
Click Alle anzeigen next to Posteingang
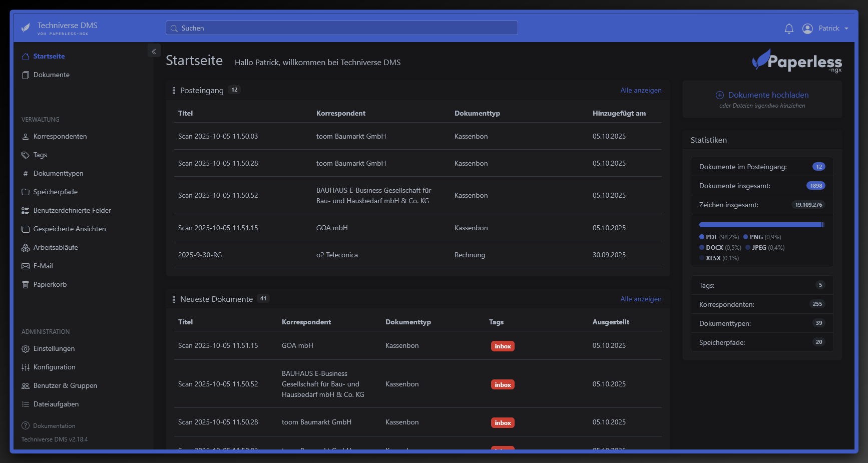pos(641,90)
